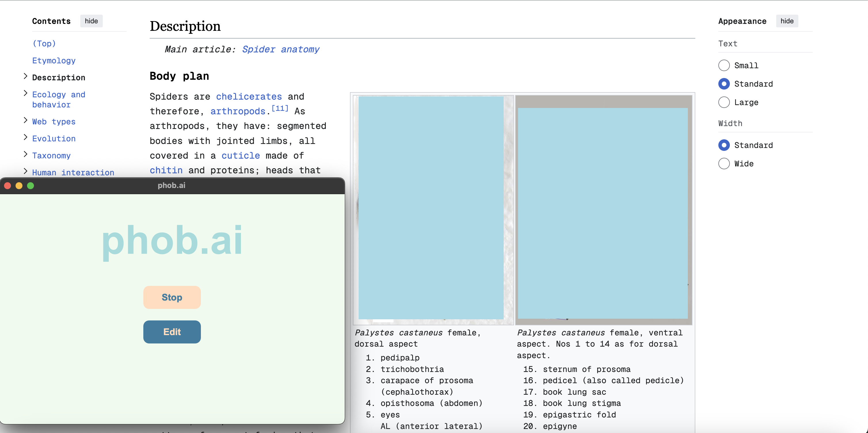Choose the Wide width option
Image resolution: width=868 pixels, height=433 pixels.
(x=724, y=164)
